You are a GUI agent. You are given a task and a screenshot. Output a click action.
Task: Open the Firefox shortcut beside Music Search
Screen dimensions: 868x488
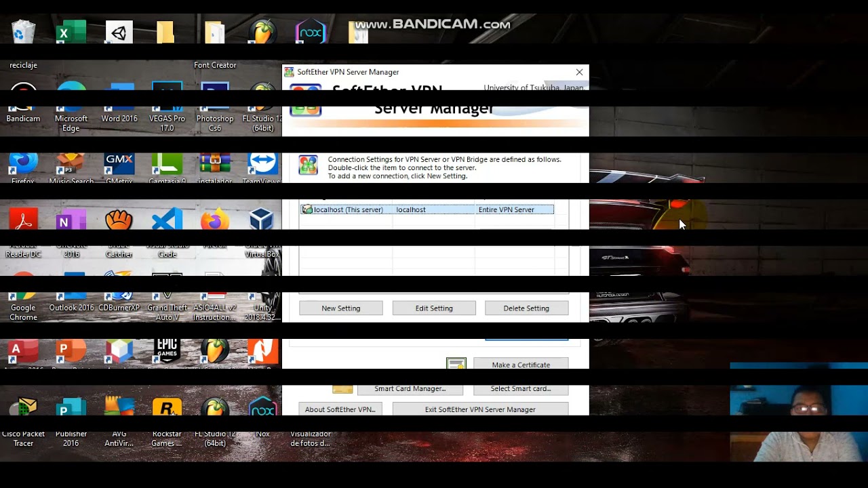(x=23, y=164)
